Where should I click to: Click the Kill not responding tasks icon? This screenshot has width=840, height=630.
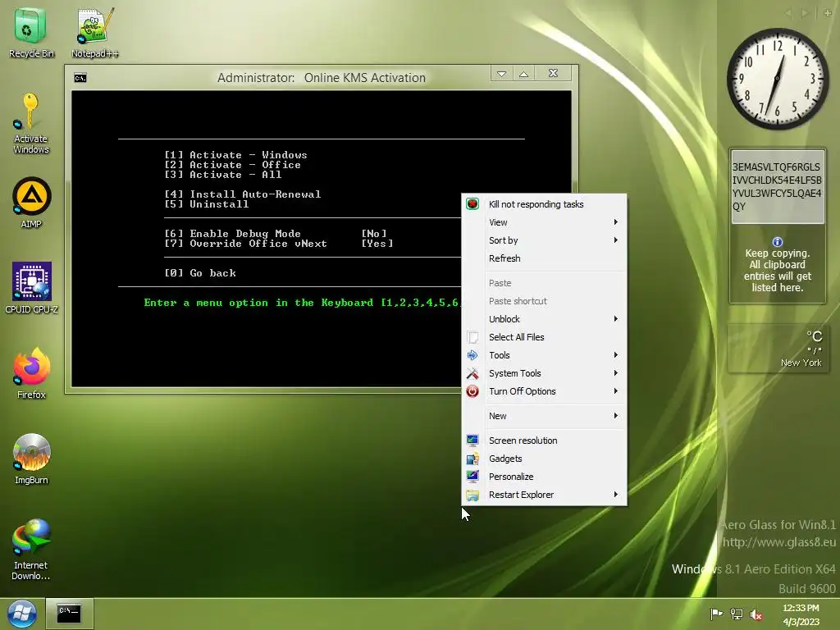[x=472, y=204]
